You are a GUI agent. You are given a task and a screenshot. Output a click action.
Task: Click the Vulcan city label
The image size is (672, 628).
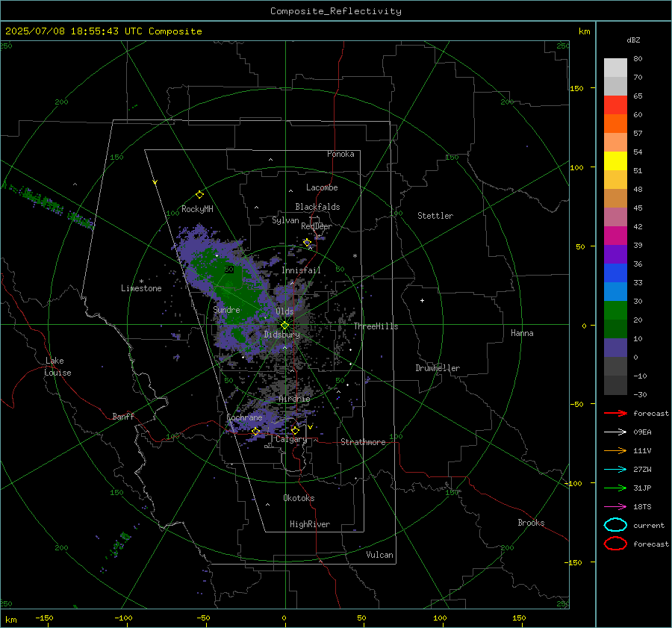(379, 555)
